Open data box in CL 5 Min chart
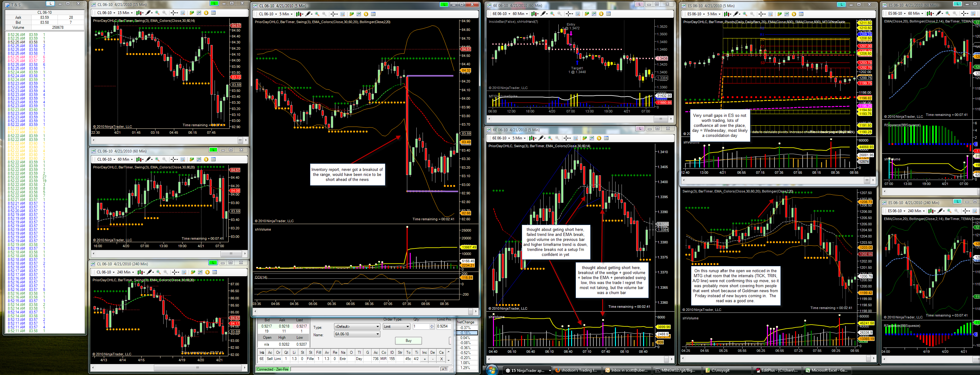This screenshot has width=980, height=375. point(373,14)
